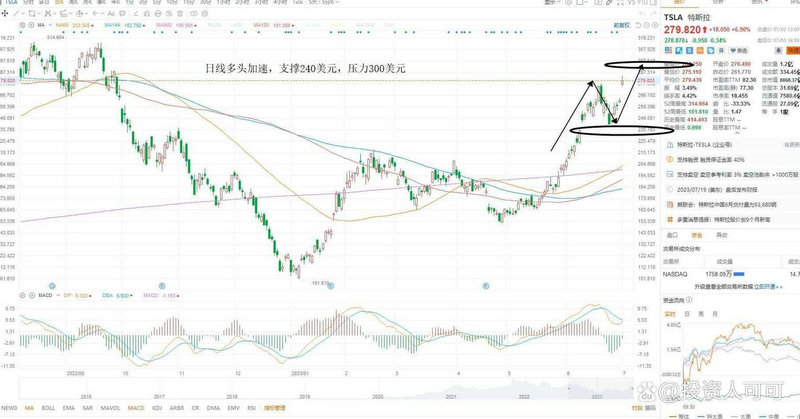
Task: Expand the line tool options arrow
Action: (x=23, y=13)
